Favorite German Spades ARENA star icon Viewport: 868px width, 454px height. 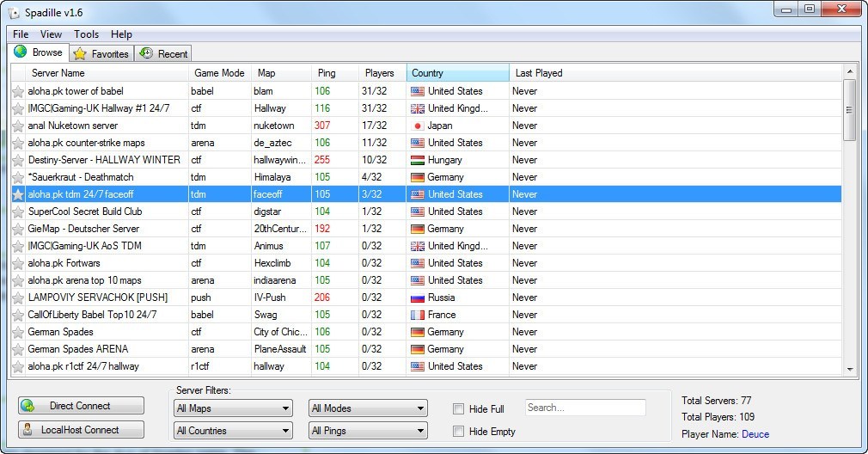(x=18, y=349)
